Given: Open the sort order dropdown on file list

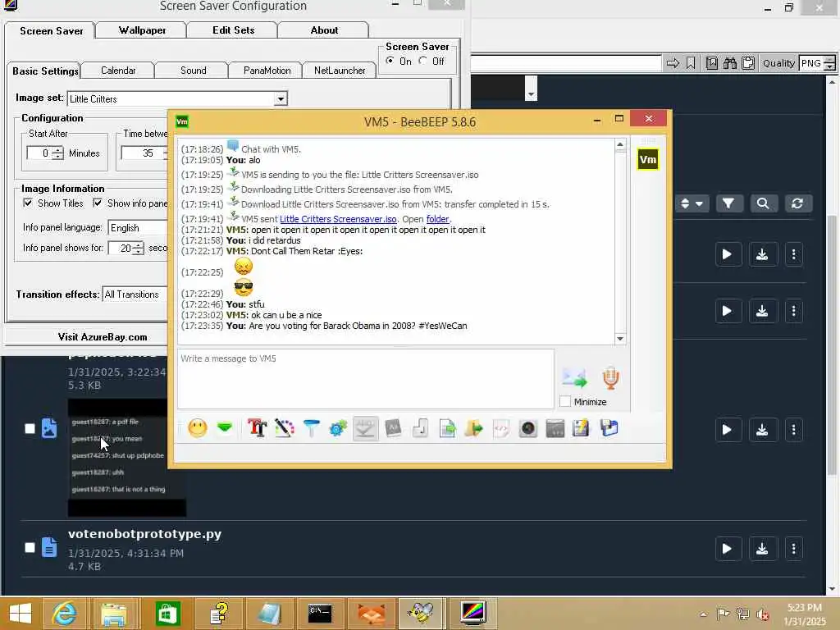Looking at the screenshot, I should point(692,203).
